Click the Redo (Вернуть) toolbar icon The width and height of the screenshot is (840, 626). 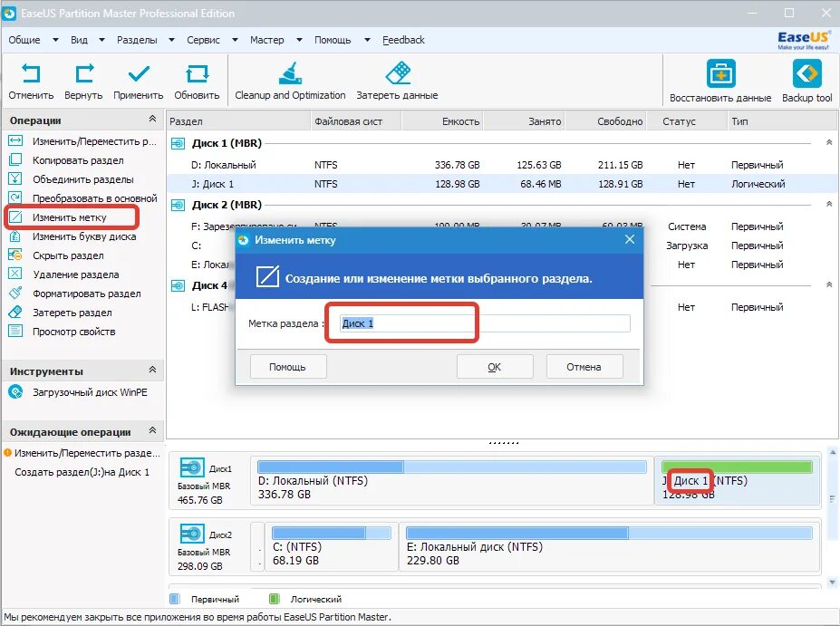point(84,74)
